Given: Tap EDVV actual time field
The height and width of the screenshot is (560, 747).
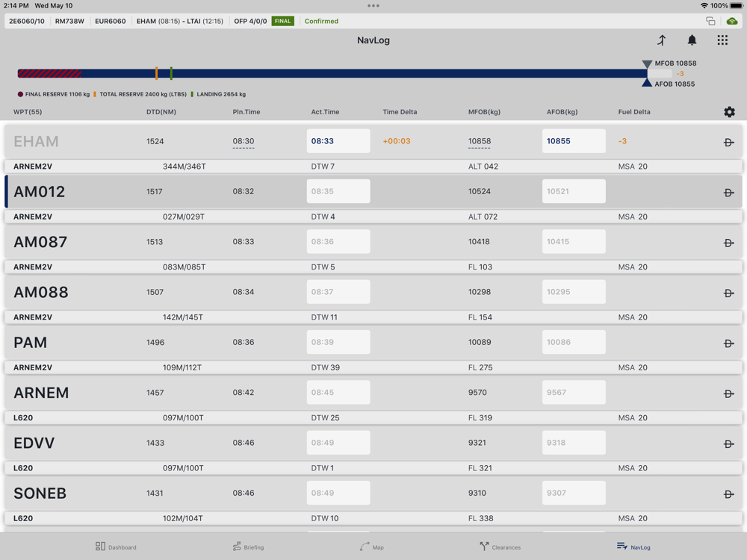Looking at the screenshot, I should tap(338, 442).
